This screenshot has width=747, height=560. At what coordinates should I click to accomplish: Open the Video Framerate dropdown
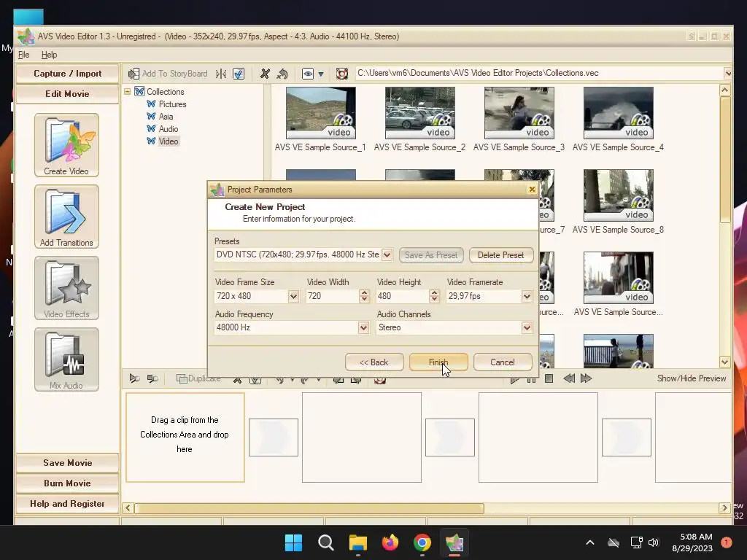pos(527,296)
